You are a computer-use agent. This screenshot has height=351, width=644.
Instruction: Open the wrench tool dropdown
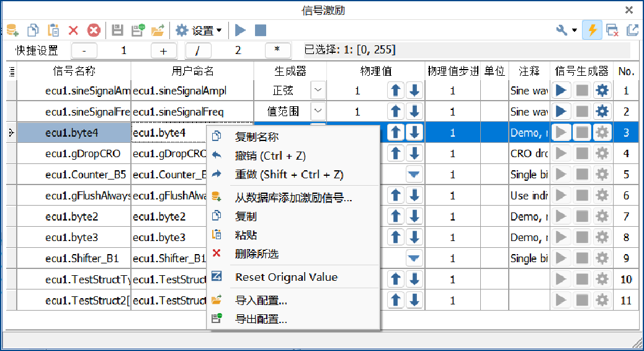point(566,30)
